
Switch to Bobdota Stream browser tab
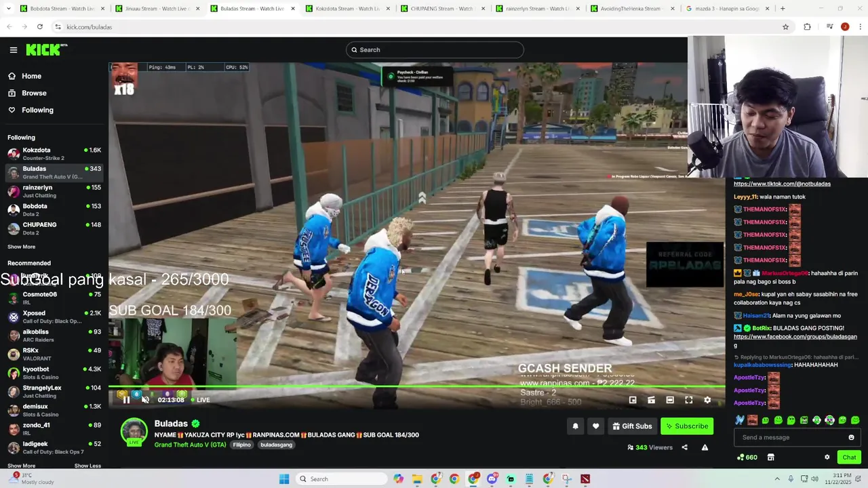tap(62, 9)
